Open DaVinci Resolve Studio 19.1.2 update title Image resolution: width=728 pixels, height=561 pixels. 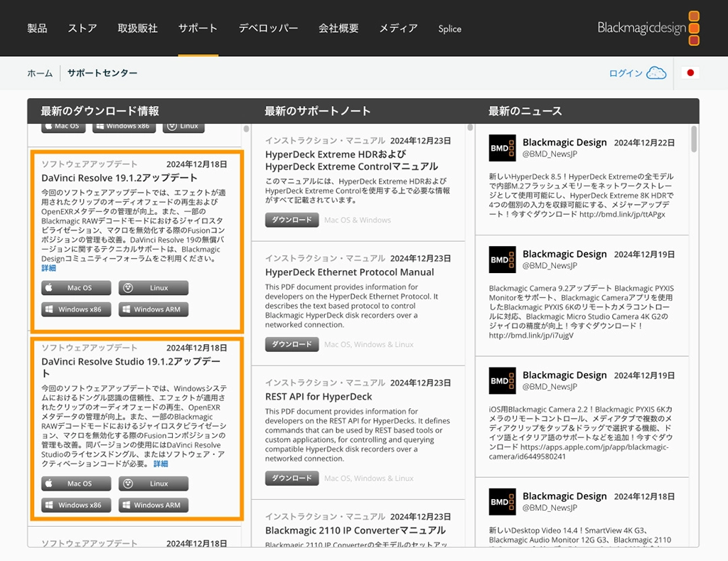pos(131,367)
